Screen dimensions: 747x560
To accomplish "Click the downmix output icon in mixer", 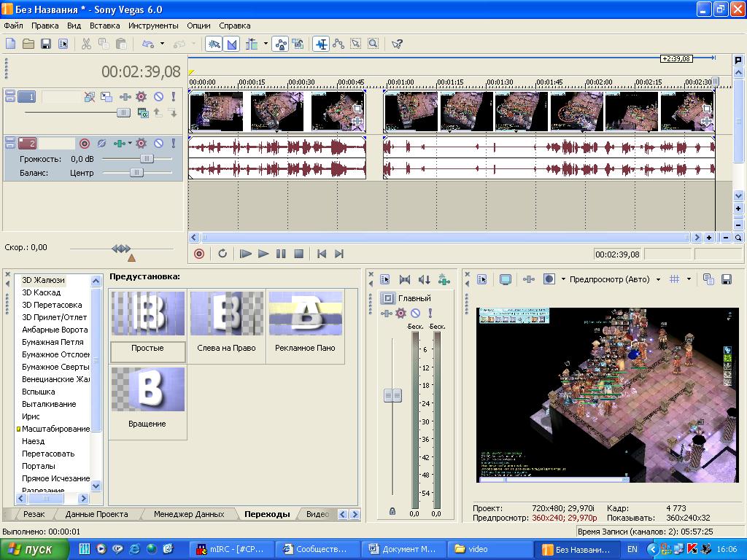I will tap(404, 279).
